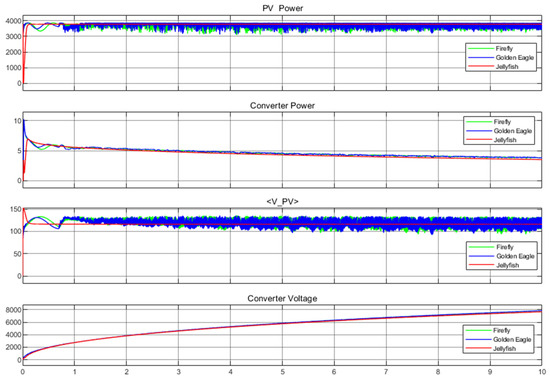Click the x-axis tick label 3

point(179,372)
